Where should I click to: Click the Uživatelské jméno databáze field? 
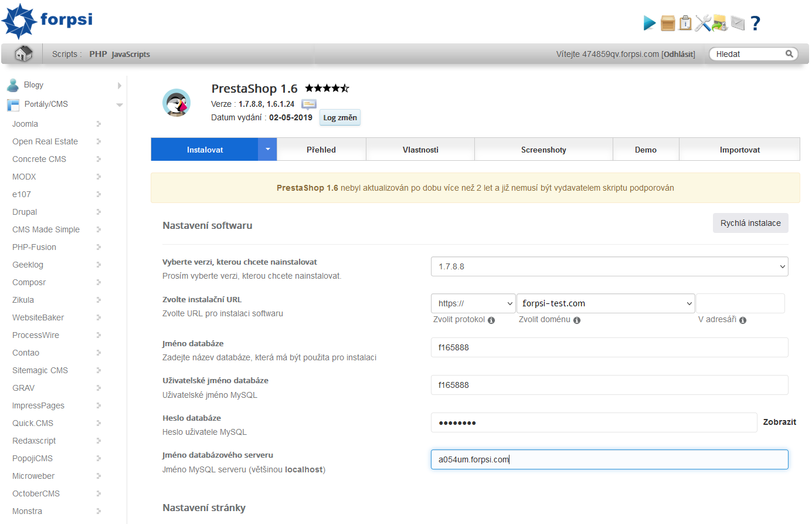click(609, 385)
